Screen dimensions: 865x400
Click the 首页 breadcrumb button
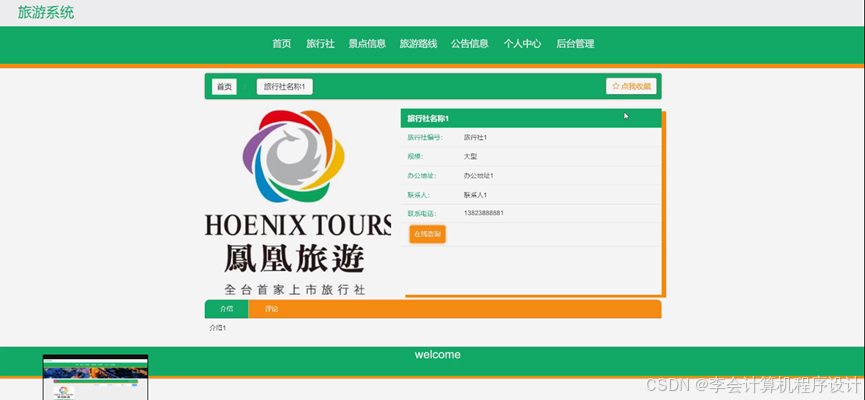tap(225, 87)
